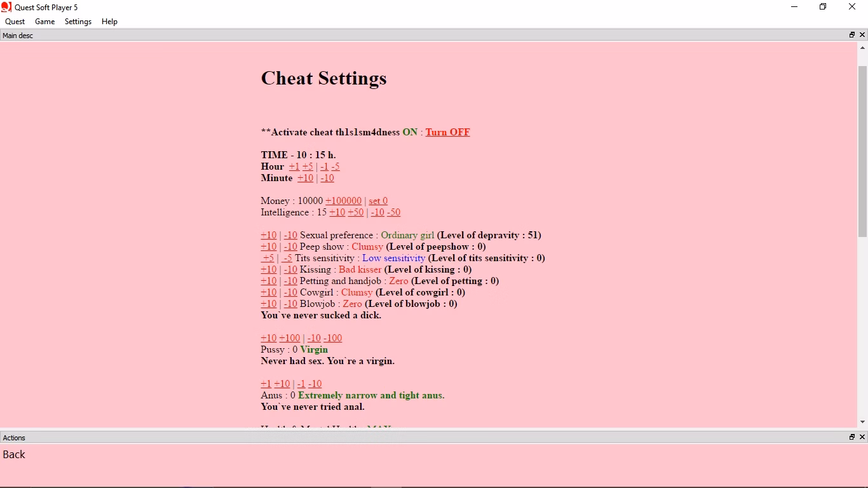Open the Help menu

[x=109, y=22]
